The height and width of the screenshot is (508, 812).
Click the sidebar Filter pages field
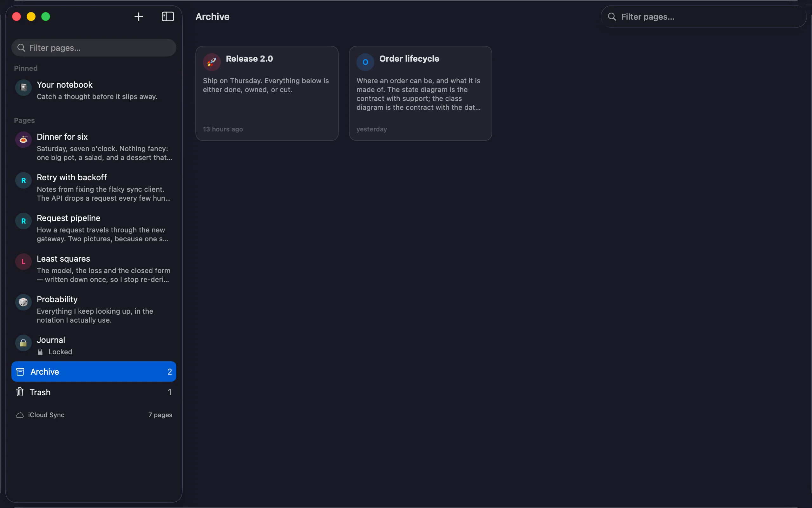point(94,48)
